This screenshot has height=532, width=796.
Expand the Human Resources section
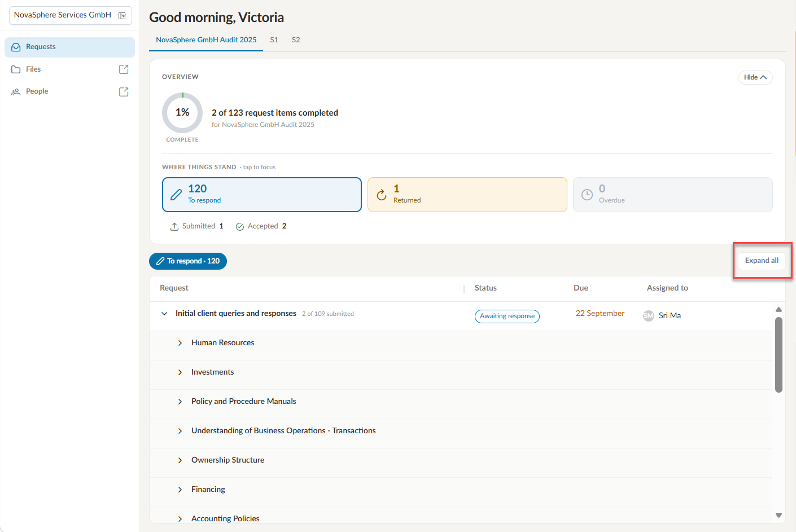click(x=180, y=343)
